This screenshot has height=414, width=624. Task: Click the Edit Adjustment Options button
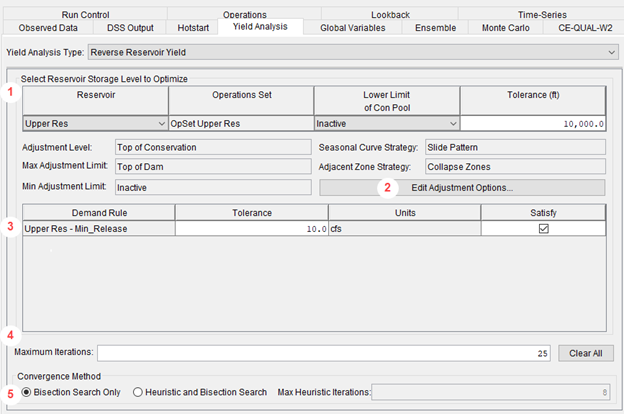(462, 187)
